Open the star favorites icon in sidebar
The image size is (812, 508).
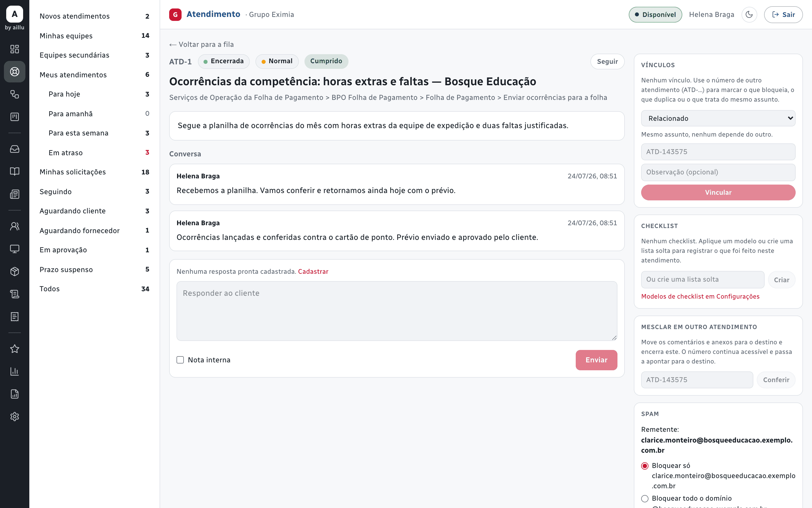(x=14, y=349)
